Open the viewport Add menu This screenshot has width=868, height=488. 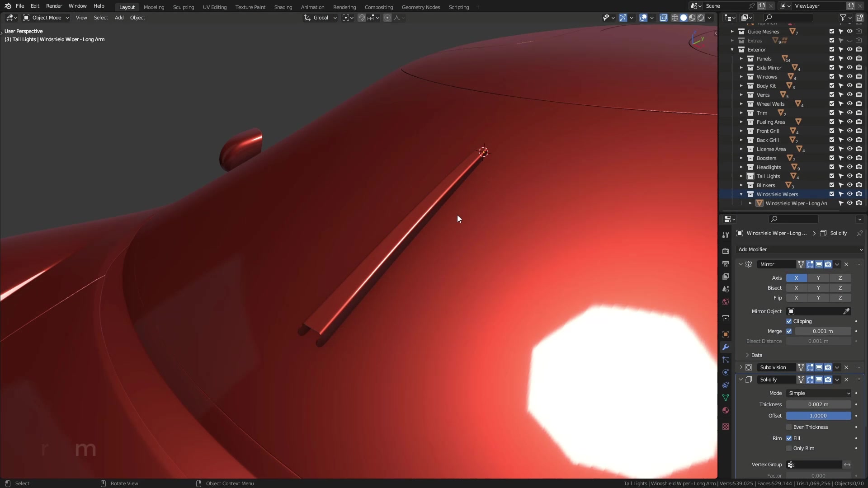(x=119, y=18)
